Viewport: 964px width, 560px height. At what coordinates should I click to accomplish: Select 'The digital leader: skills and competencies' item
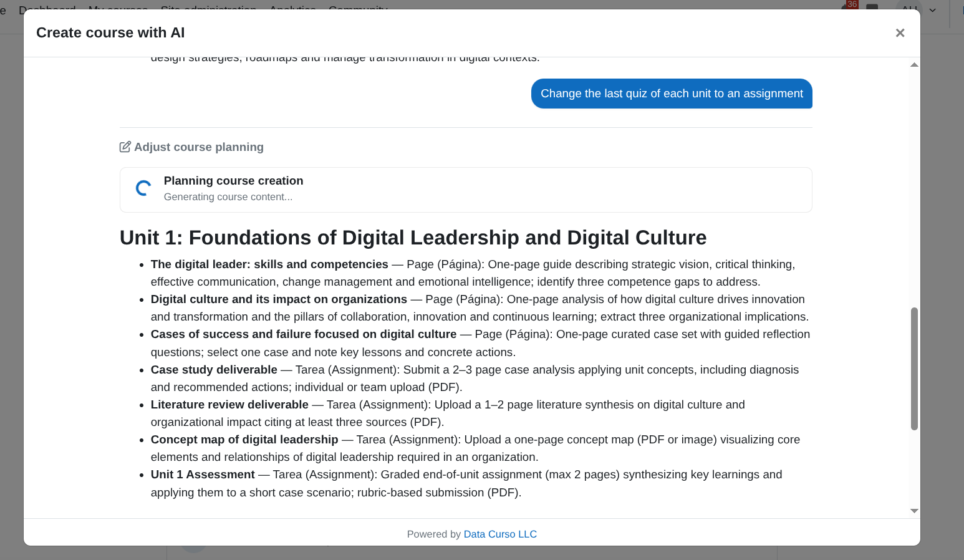pyautogui.click(x=269, y=264)
